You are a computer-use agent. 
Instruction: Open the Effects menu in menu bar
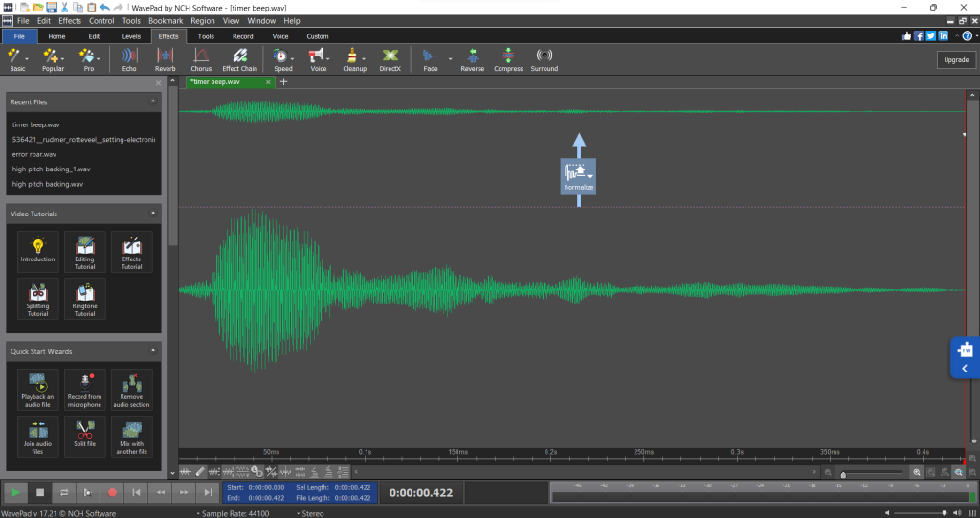(x=69, y=21)
